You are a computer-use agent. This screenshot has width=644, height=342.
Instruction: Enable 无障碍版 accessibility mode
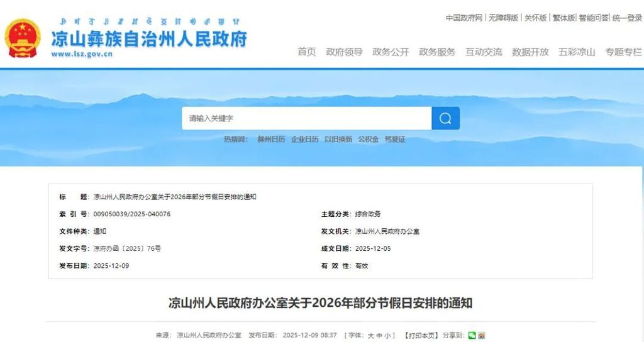click(x=503, y=18)
